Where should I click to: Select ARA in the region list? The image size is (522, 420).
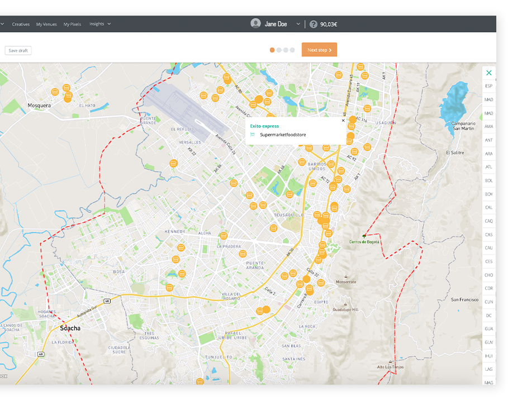[488, 154]
